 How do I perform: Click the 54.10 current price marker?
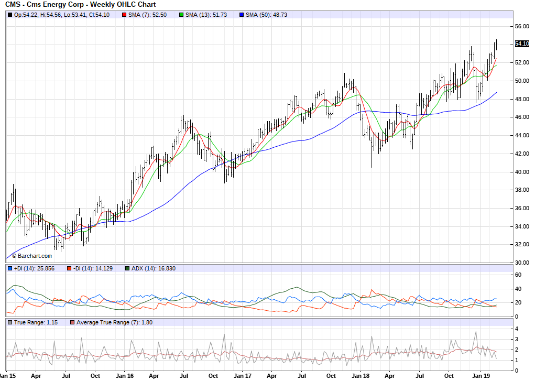point(521,43)
